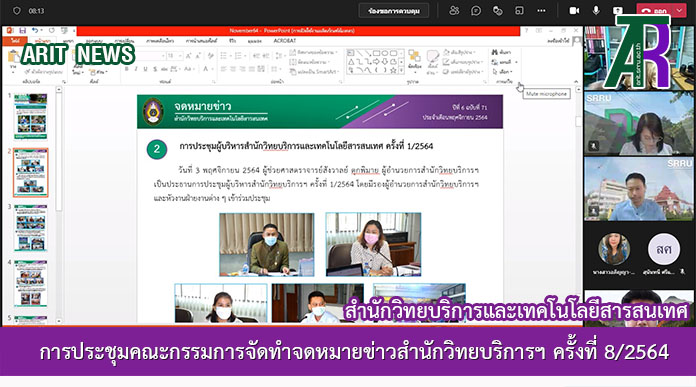Click the PowerPoint help question mark
The image size is (696, 387).
527,31
